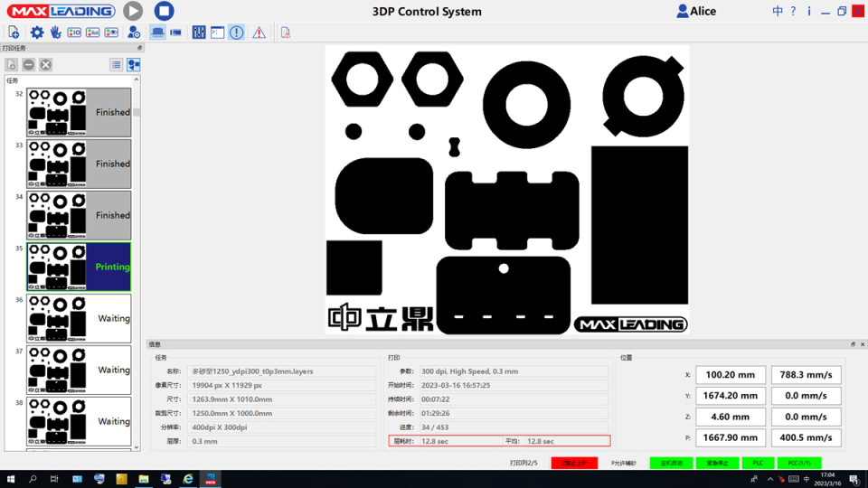Click the Y position 1674.20 mm value

point(731,396)
